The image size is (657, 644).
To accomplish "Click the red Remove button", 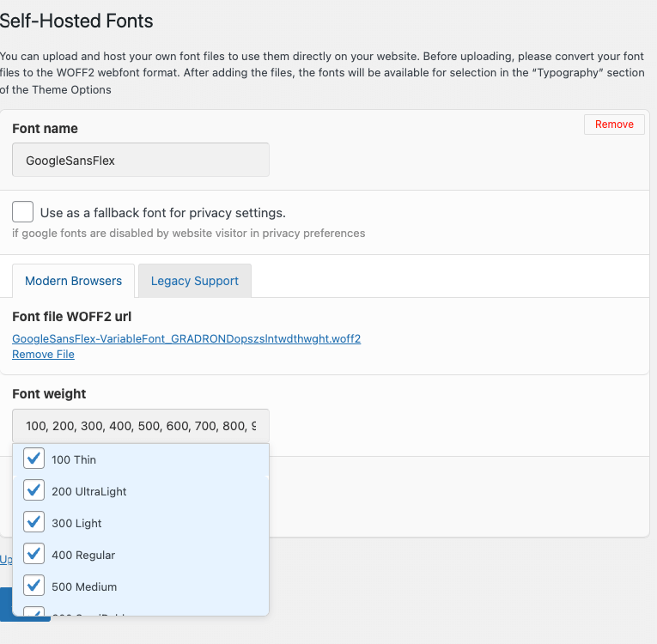I will pos(613,125).
